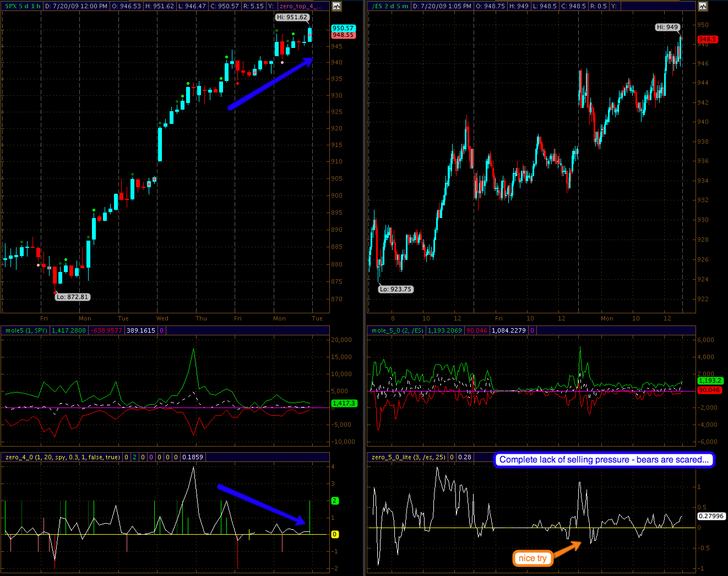Select the blue arrow drawing on SPX price chart

(x=270, y=84)
